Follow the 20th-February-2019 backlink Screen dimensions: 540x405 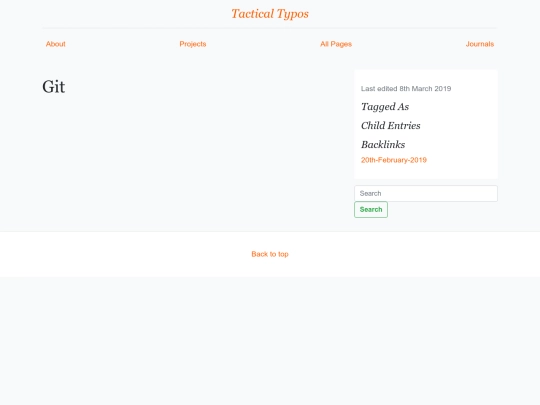click(x=394, y=160)
